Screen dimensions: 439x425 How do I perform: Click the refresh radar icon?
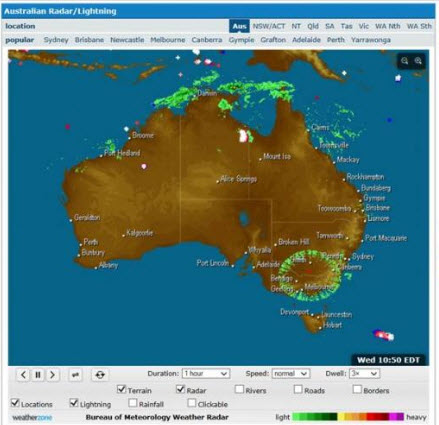100,375
